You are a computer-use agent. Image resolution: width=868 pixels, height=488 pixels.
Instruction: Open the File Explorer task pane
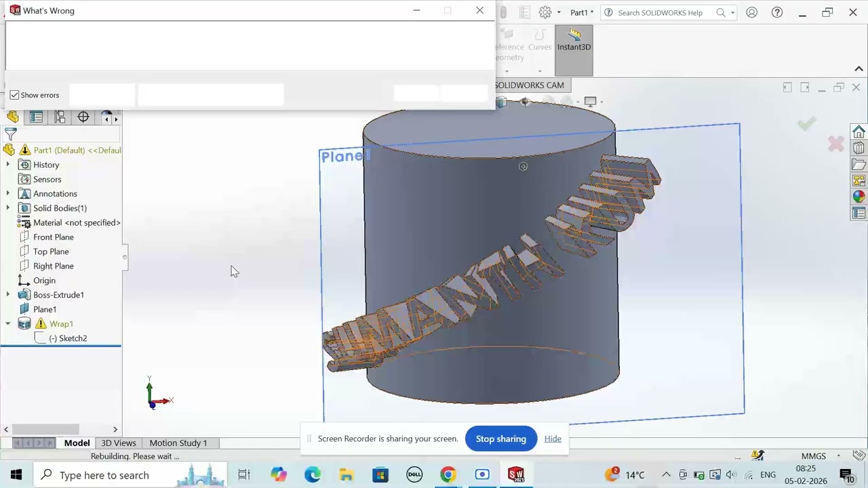point(859,165)
